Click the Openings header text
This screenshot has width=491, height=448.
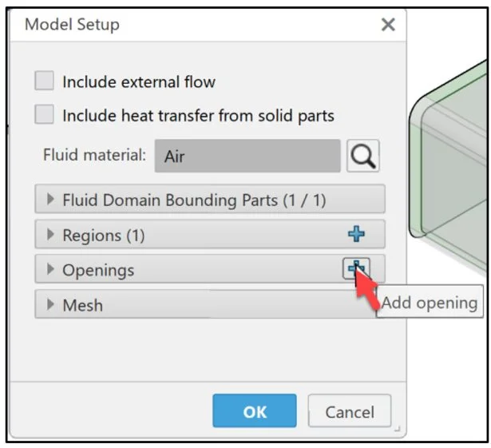pos(98,270)
